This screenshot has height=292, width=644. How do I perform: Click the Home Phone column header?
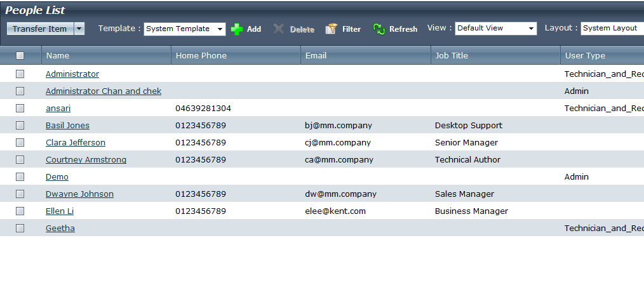(x=201, y=56)
